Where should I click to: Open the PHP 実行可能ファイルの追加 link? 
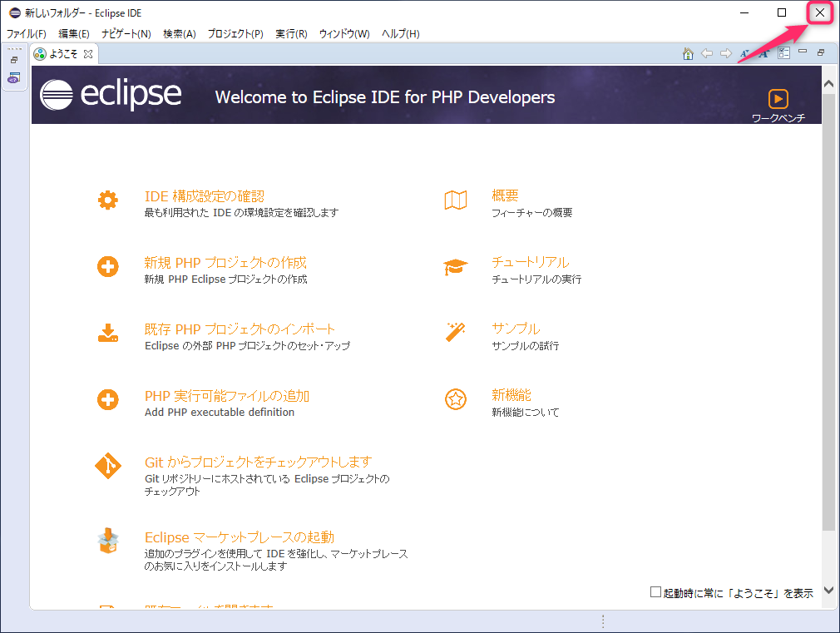point(227,396)
